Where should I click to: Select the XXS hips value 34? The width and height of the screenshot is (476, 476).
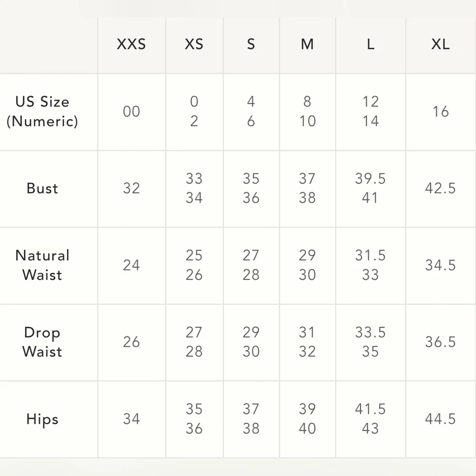point(131,419)
